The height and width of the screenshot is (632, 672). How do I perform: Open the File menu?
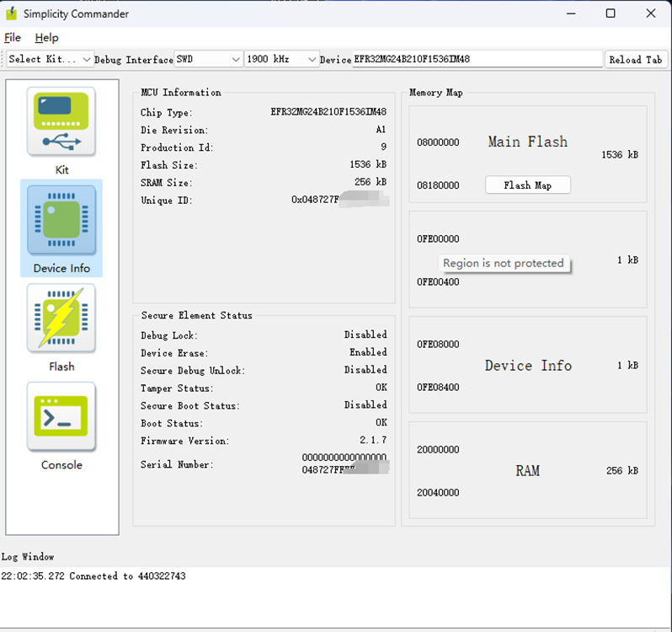[x=13, y=38]
